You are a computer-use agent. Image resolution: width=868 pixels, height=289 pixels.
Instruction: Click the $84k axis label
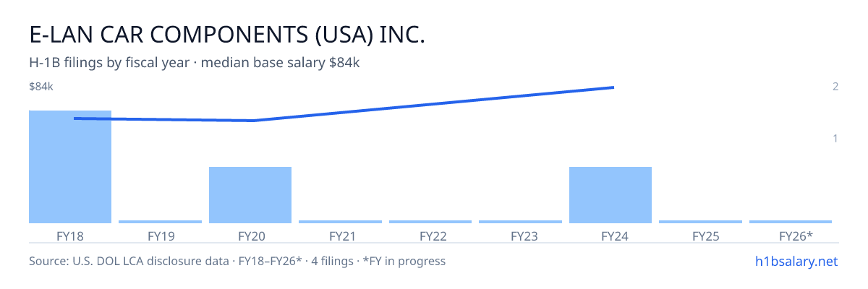point(41,87)
